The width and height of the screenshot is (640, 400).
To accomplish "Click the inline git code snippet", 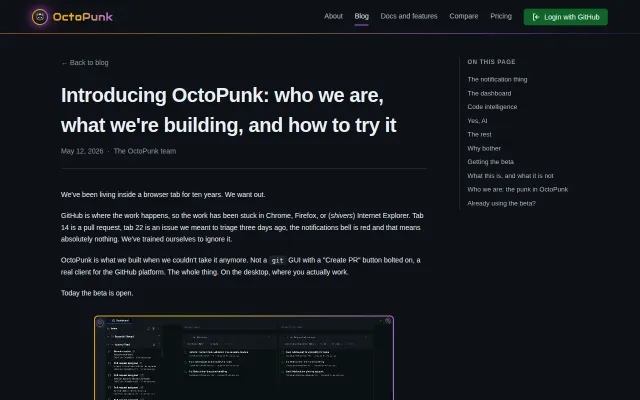I will click(x=278, y=260).
